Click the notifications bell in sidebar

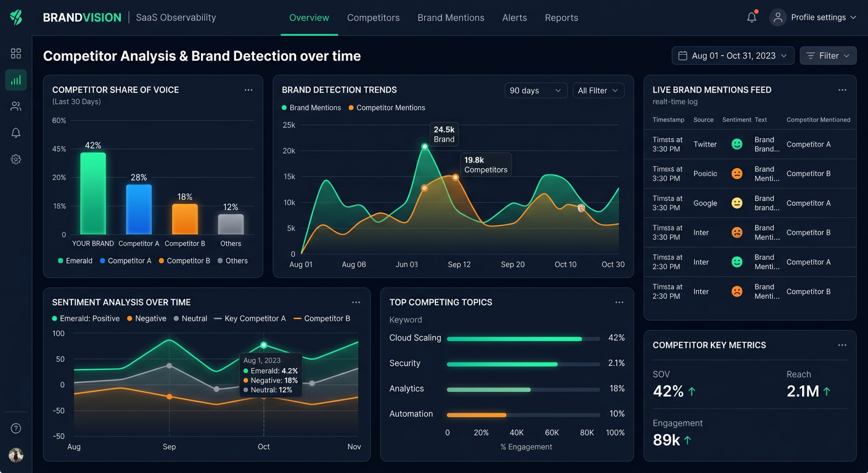point(16,132)
